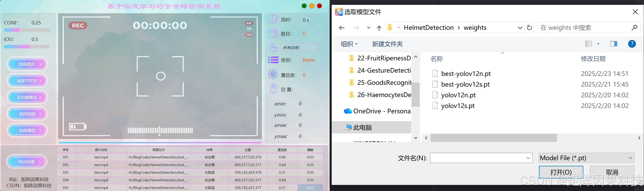Click the hand pointer icon beside 所有目标
The width and height of the screenshot is (644, 191).
273,47
